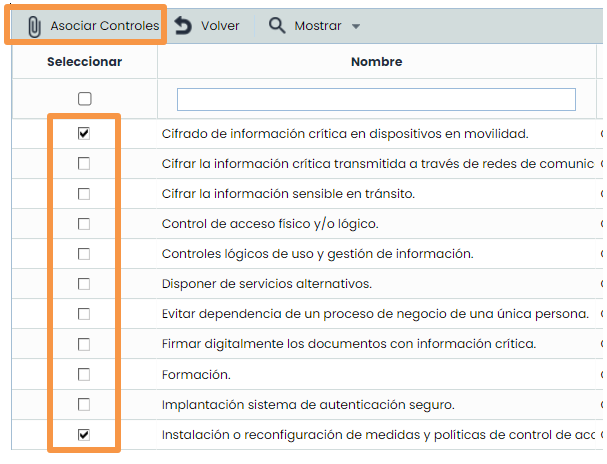Check 'Firmar digitalmente los documentos' checkbox
607x464 pixels.
(x=84, y=344)
